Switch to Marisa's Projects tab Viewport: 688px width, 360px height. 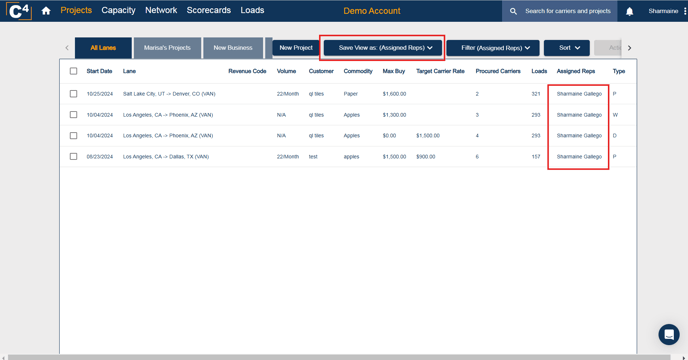(167, 48)
